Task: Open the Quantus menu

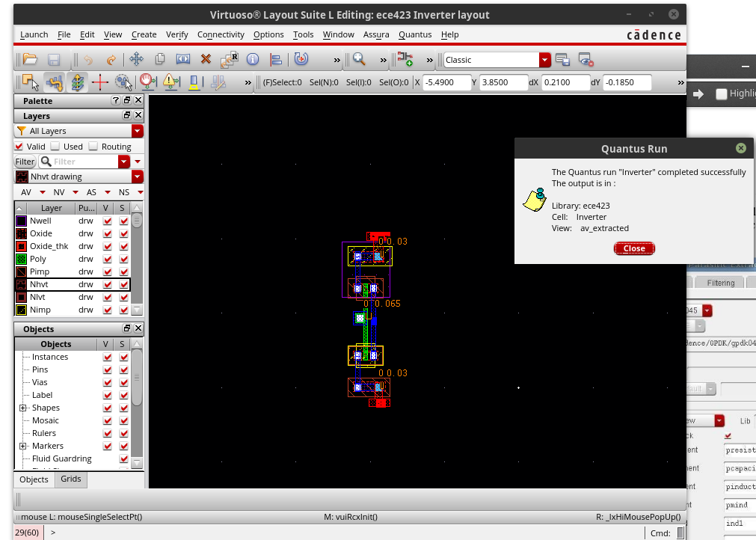Action: coord(415,34)
